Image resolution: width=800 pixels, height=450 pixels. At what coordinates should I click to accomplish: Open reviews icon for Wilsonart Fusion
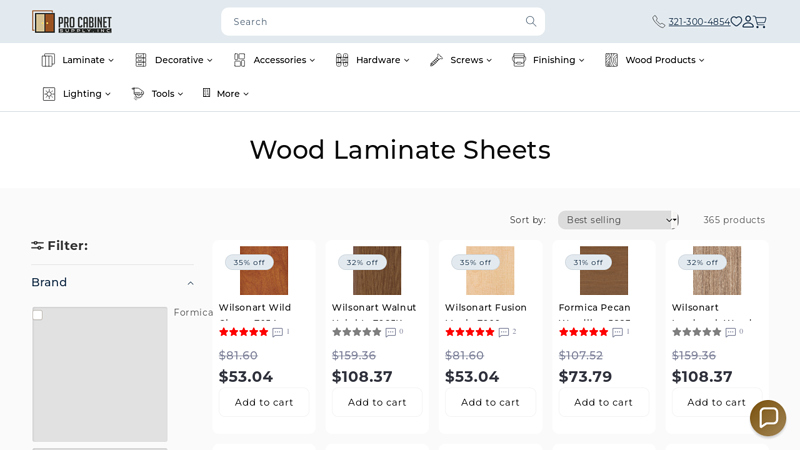[504, 333]
